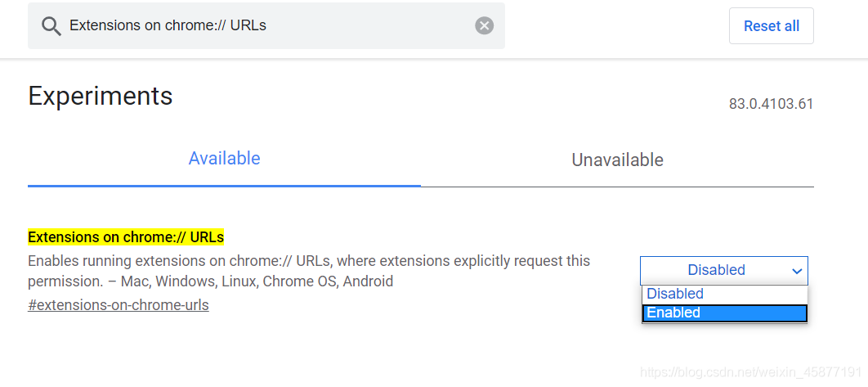Click the version number 83.0.4103.61

(771, 105)
